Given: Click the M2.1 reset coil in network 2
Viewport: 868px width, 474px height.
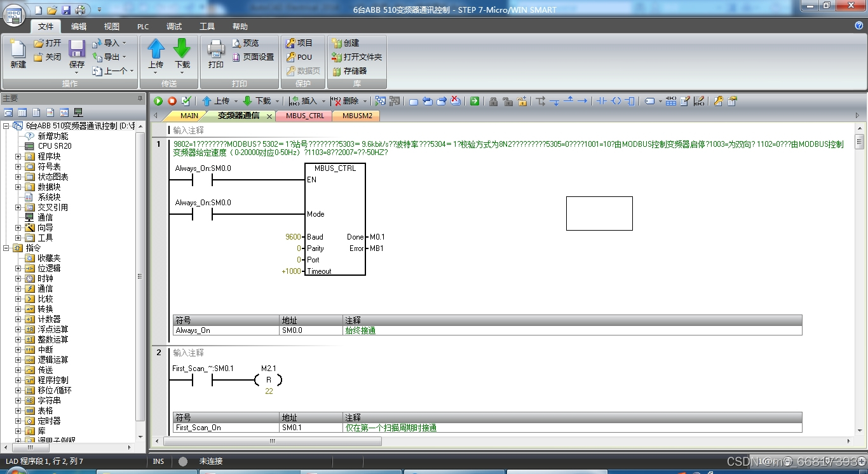Looking at the screenshot, I should point(268,380).
